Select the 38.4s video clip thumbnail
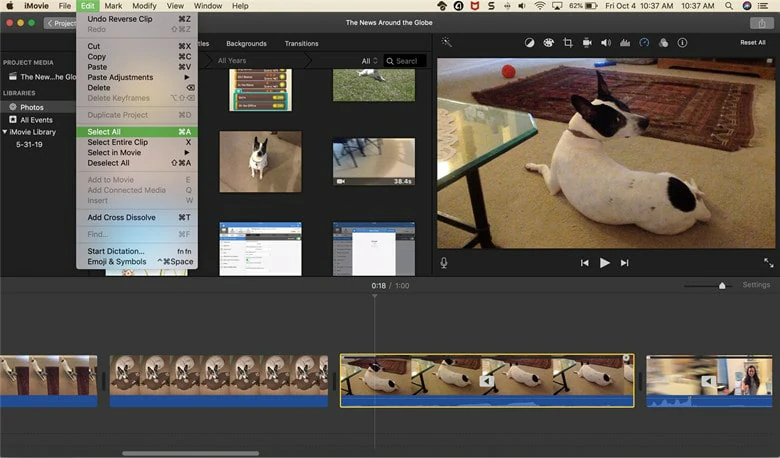This screenshot has width=780, height=458. pos(374,162)
